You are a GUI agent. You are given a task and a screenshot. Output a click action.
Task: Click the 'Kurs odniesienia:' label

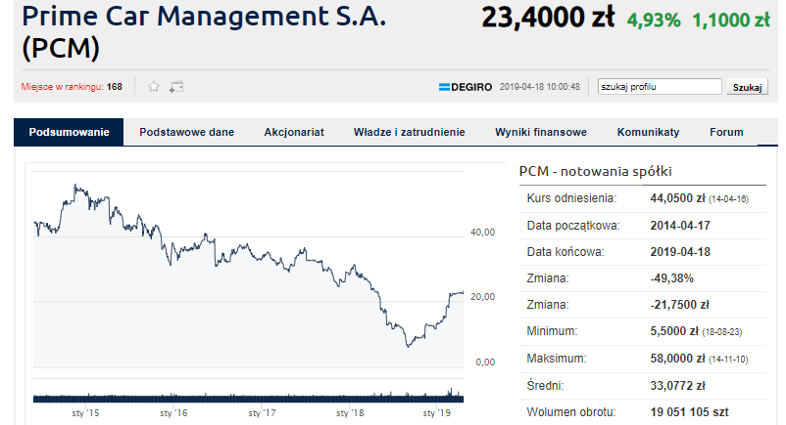[571, 198]
